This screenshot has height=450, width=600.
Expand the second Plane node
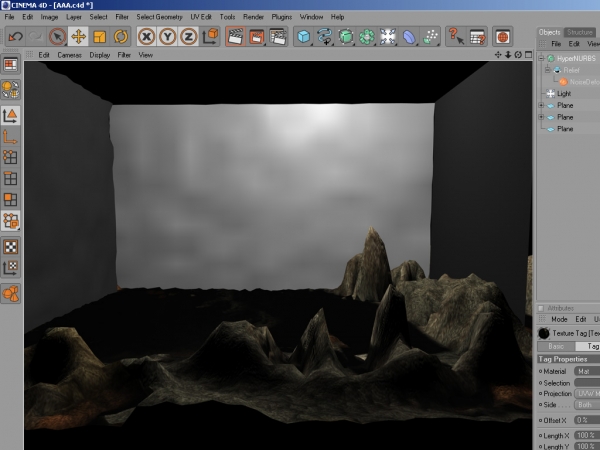(541, 117)
